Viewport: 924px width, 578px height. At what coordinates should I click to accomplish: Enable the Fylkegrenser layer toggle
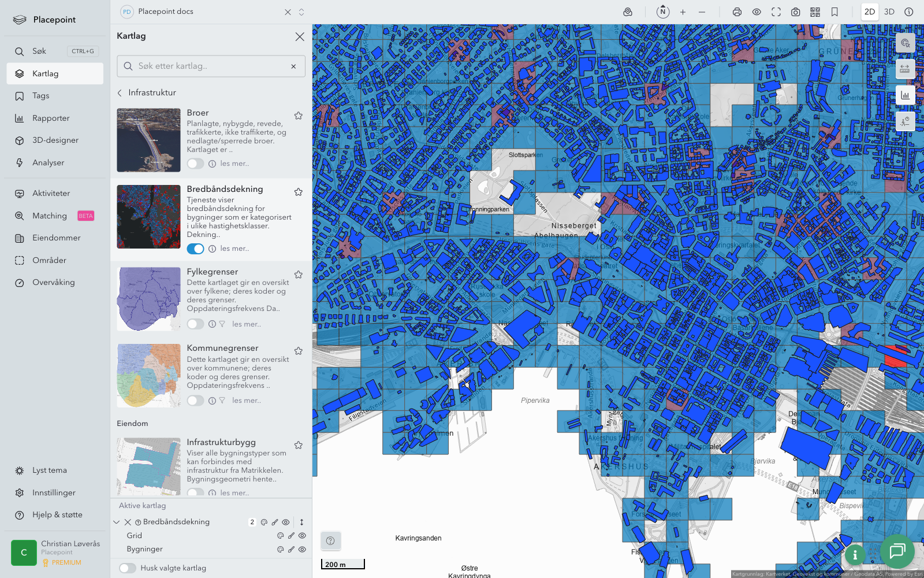pos(195,324)
